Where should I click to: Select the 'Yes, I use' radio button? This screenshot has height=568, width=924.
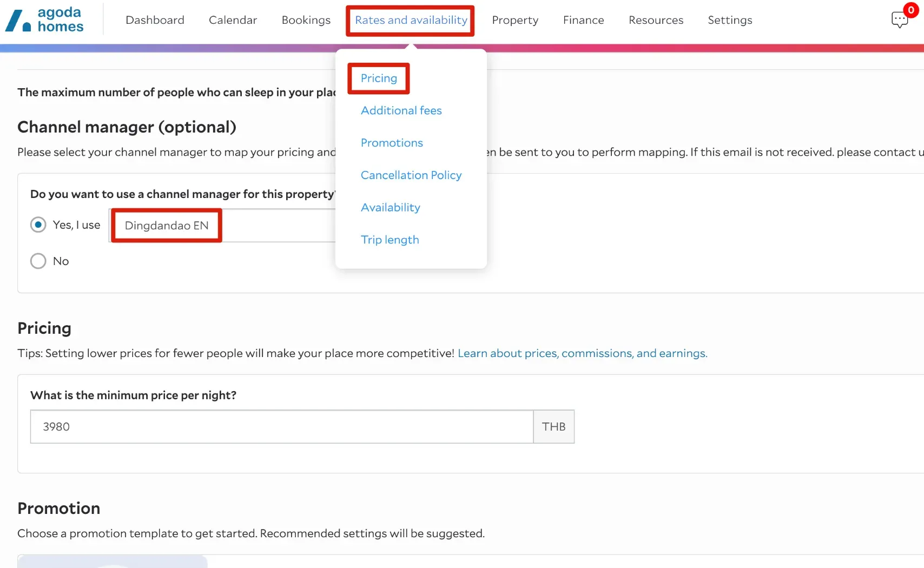point(38,224)
